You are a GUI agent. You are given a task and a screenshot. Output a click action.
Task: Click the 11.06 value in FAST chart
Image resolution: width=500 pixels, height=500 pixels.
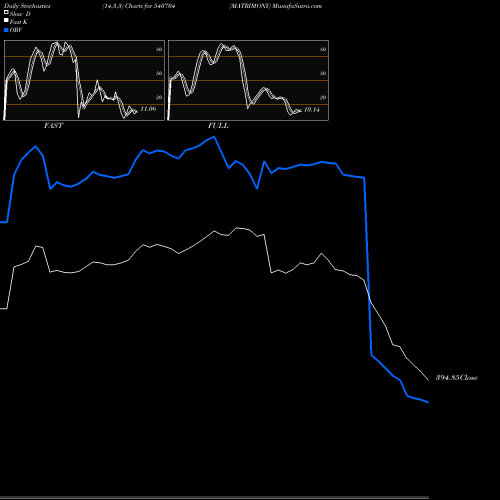coord(148,109)
